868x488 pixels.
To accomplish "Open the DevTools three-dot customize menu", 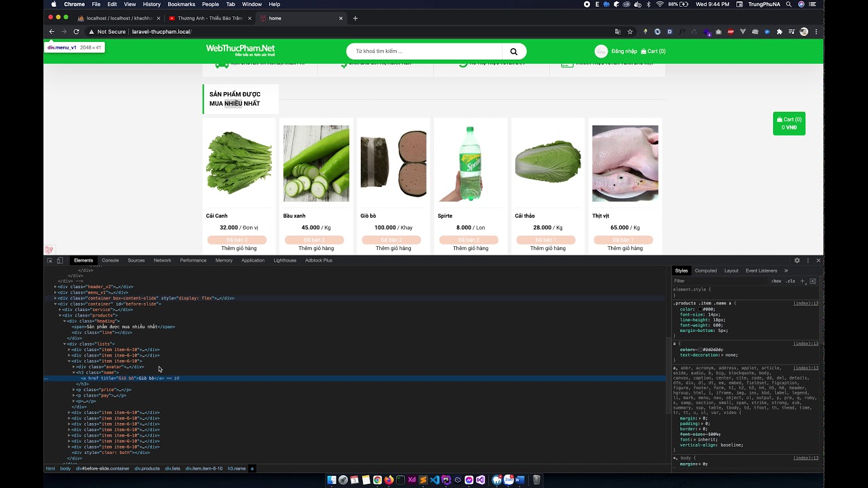I will click(x=808, y=260).
